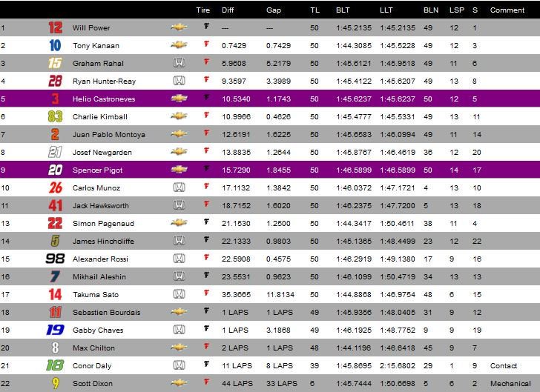Viewport: 540px width, 392px height.
Task: Click the Diff value 35.3665
Action: 236,295
